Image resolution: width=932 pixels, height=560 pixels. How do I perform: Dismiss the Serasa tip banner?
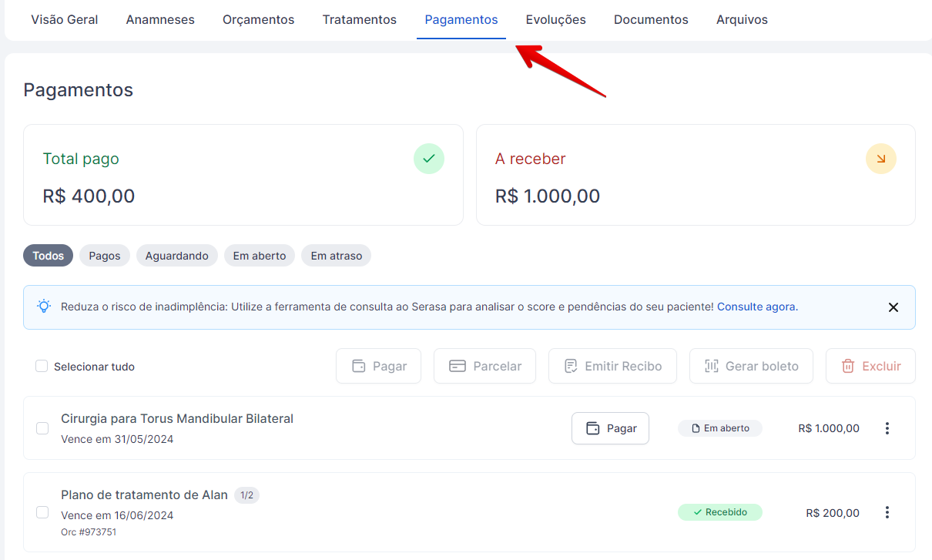893,307
